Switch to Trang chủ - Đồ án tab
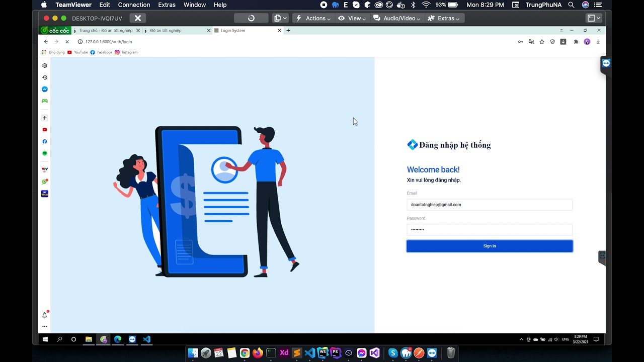 tap(106, 31)
